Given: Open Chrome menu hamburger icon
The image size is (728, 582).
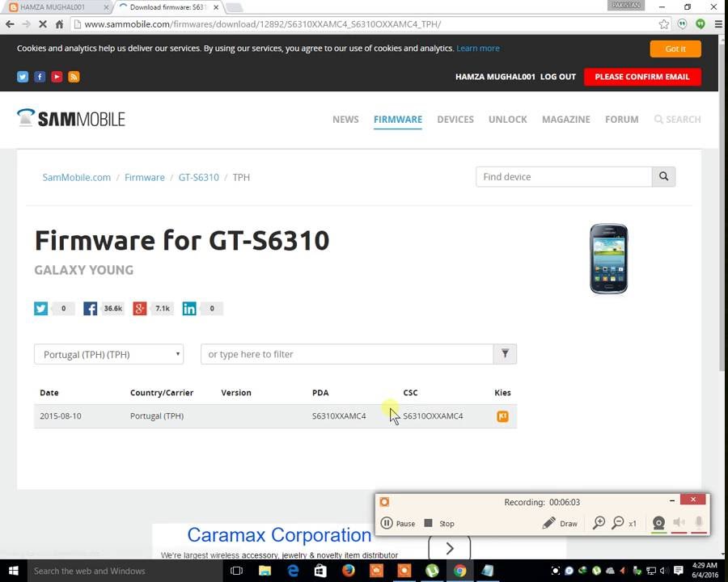Looking at the screenshot, I should tap(718, 24).
